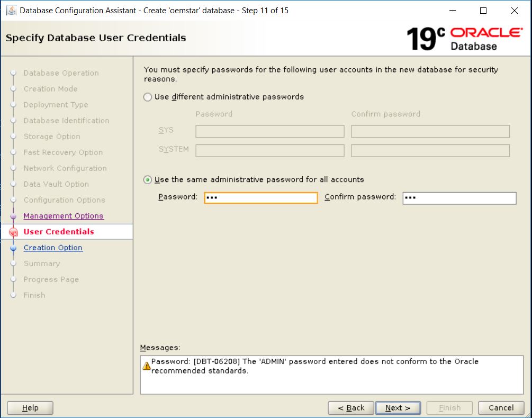
Task: Select 'Use the same administrative password' option
Action: 148,180
